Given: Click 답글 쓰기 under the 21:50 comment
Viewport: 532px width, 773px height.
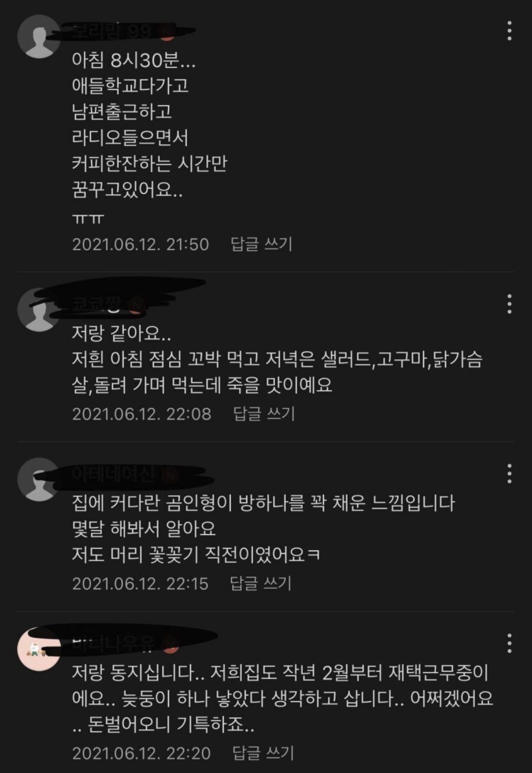Looking at the screenshot, I should click(262, 244).
